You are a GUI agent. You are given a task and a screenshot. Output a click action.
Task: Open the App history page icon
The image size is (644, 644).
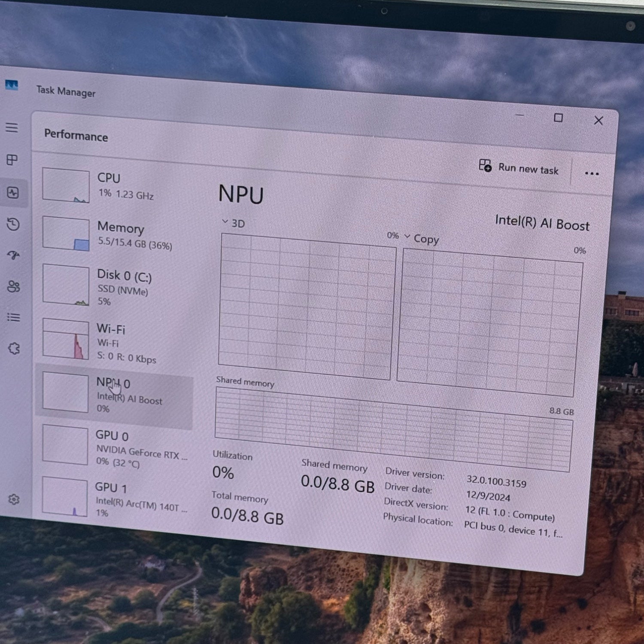pyautogui.click(x=13, y=224)
